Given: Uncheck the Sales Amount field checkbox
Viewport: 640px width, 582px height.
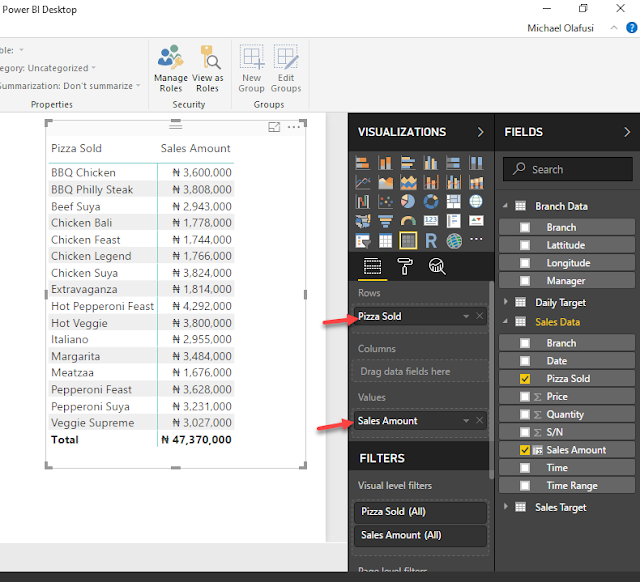Looking at the screenshot, I should (525, 450).
